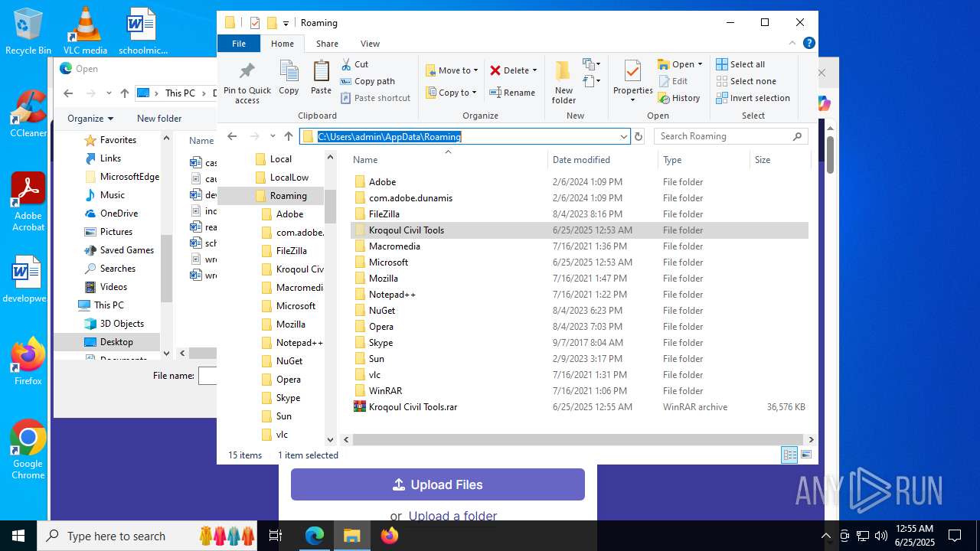The height and width of the screenshot is (551, 980).
Task: Go up one folder level
Action: click(x=289, y=136)
